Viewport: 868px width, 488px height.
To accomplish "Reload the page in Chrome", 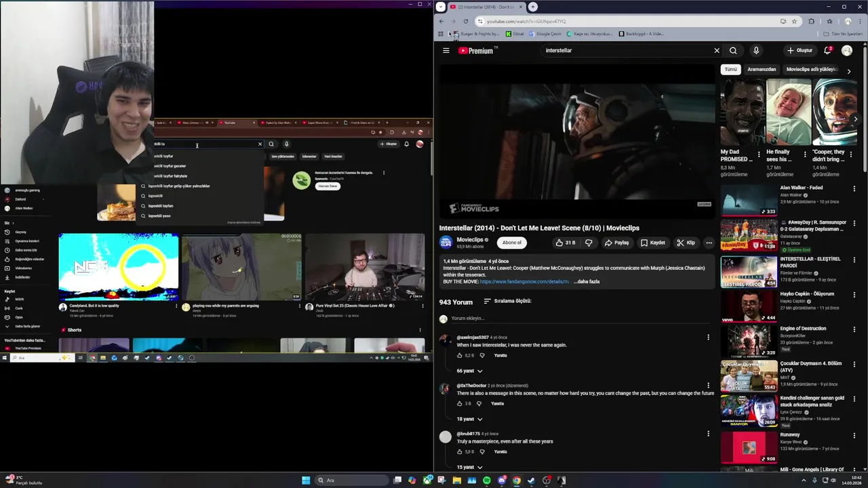I will click(x=465, y=21).
